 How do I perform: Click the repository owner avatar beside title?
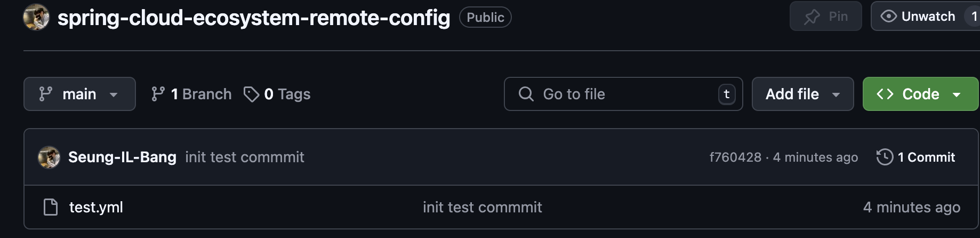[x=36, y=17]
